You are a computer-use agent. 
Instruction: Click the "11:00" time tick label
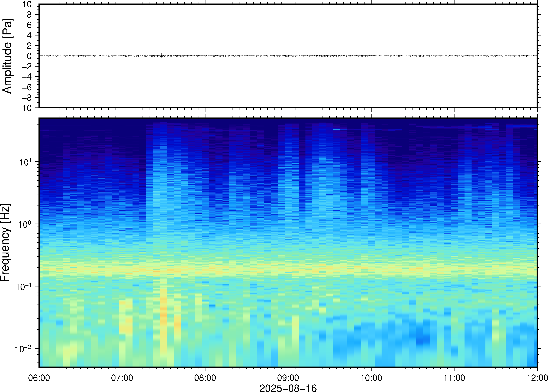pyautogui.click(x=454, y=378)
